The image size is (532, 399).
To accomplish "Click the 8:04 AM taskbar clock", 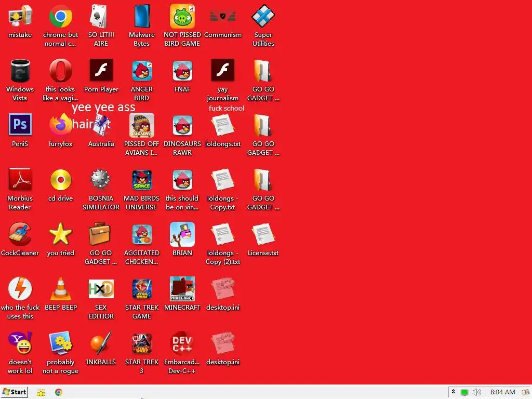I will 503,392.
